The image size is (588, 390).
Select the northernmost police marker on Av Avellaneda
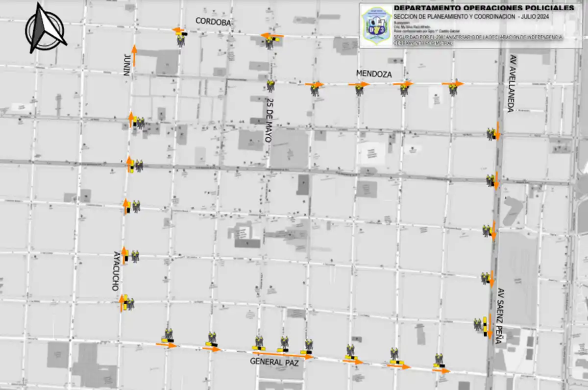pyautogui.click(x=490, y=133)
